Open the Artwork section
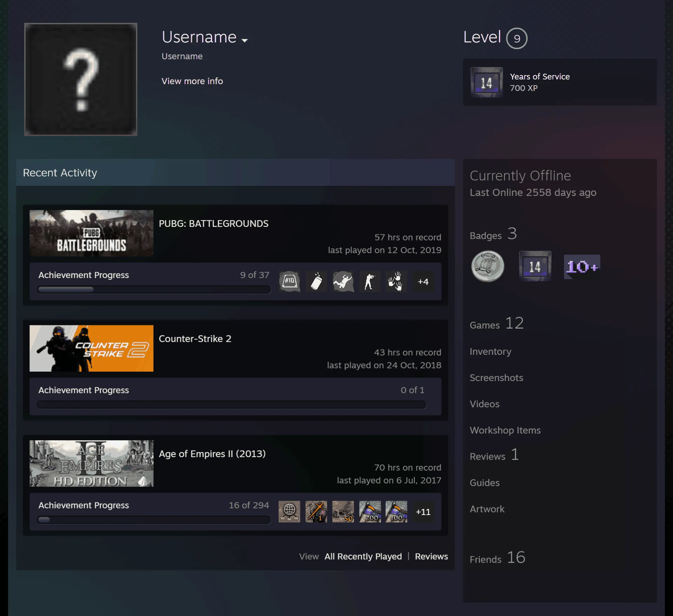This screenshot has width=673, height=616. click(x=487, y=509)
